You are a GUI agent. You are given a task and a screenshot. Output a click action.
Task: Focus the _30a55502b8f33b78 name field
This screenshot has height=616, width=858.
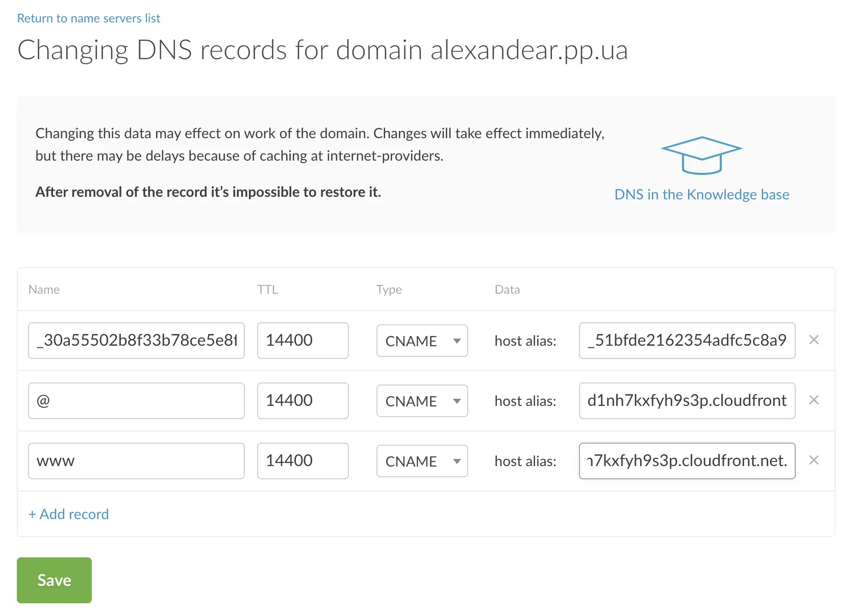[x=136, y=341]
